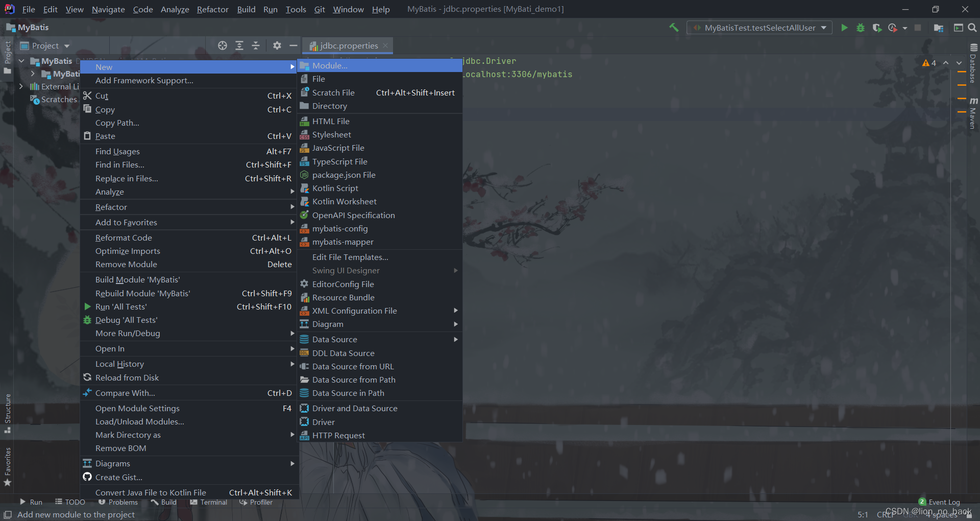Viewport: 980px width, 521px height.
Task: Open the Problems tool window
Action: pos(118,502)
